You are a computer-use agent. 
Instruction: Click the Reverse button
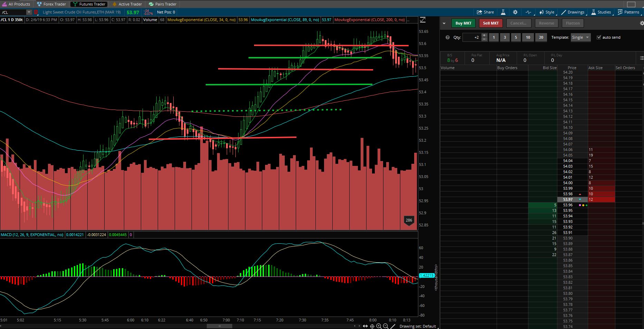(x=546, y=23)
